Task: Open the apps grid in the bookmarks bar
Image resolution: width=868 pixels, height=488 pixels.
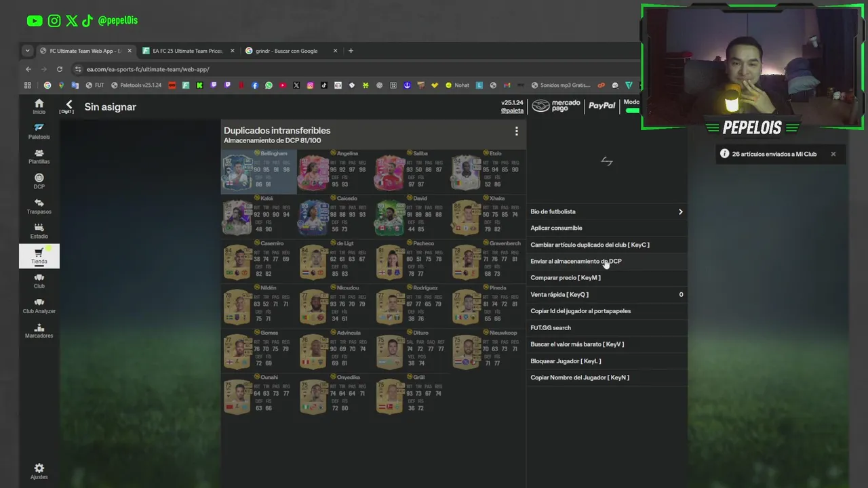Action: tap(28, 85)
